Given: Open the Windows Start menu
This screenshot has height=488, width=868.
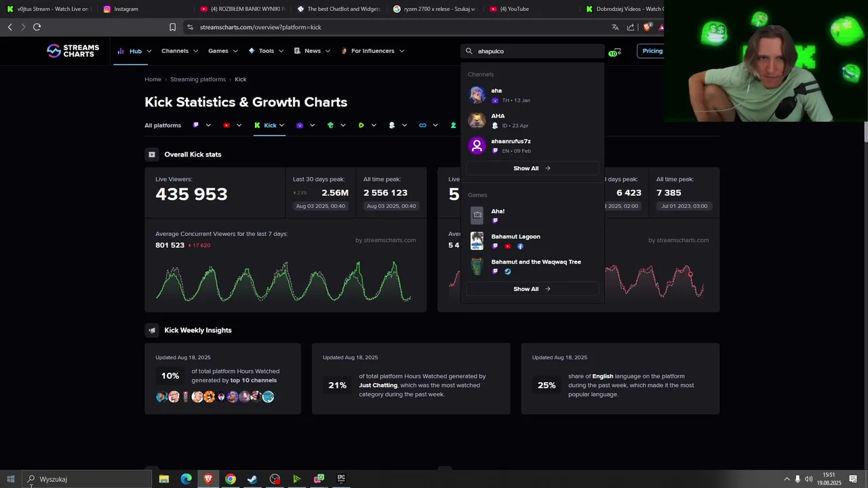Looking at the screenshot, I should click(x=10, y=479).
